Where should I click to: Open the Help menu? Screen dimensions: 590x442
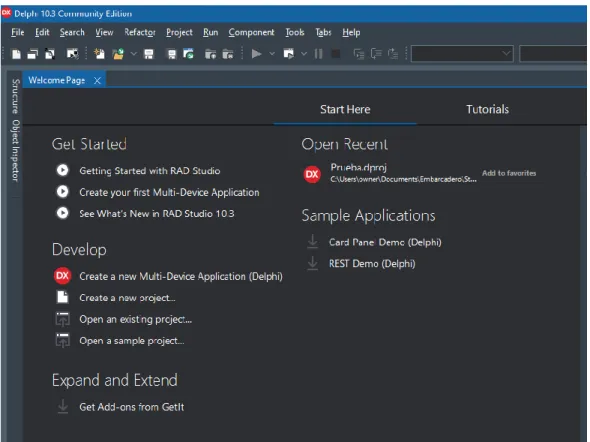coord(351,33)
